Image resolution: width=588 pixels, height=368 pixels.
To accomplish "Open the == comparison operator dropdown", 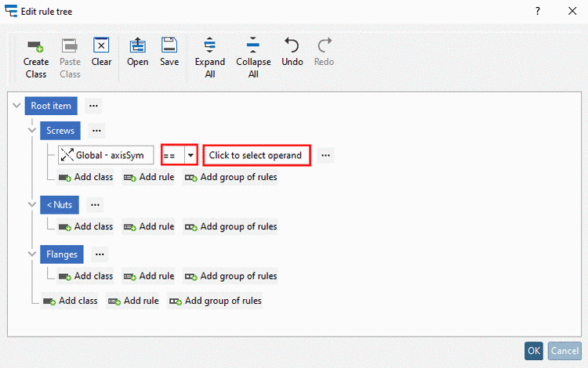I will tap(191, 155).
